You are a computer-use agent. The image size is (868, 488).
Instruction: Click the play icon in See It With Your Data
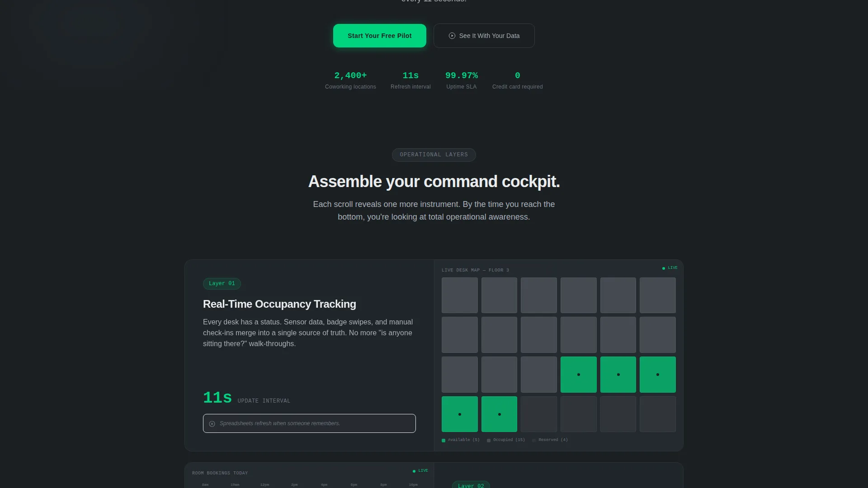point(452,36)
